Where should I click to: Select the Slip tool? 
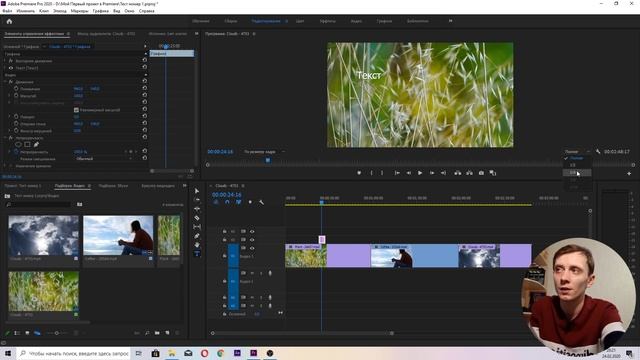(x=197, y=227)
